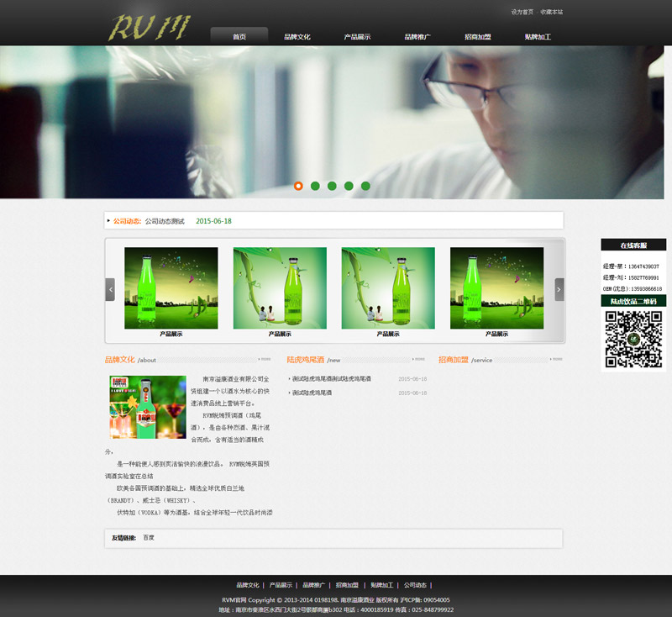Click the 设为首页 link at top right

tap(522, 12)
